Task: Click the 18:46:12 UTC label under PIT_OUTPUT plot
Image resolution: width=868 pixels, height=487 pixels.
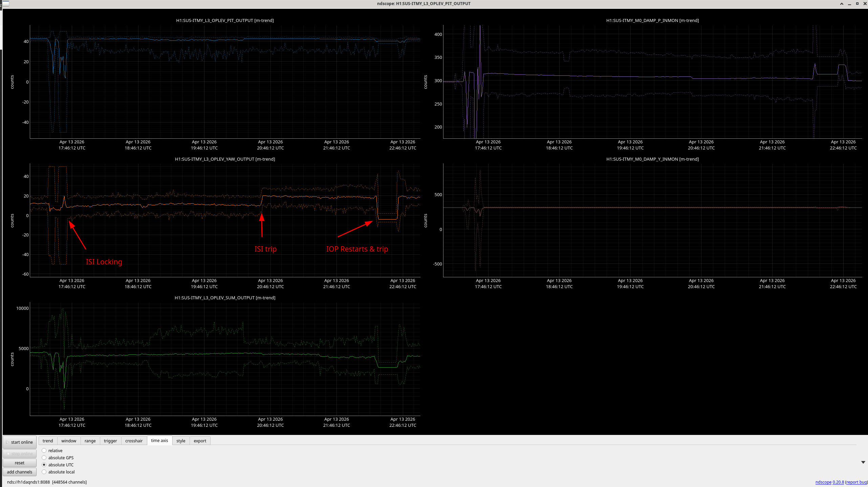Action: (138, 148)
